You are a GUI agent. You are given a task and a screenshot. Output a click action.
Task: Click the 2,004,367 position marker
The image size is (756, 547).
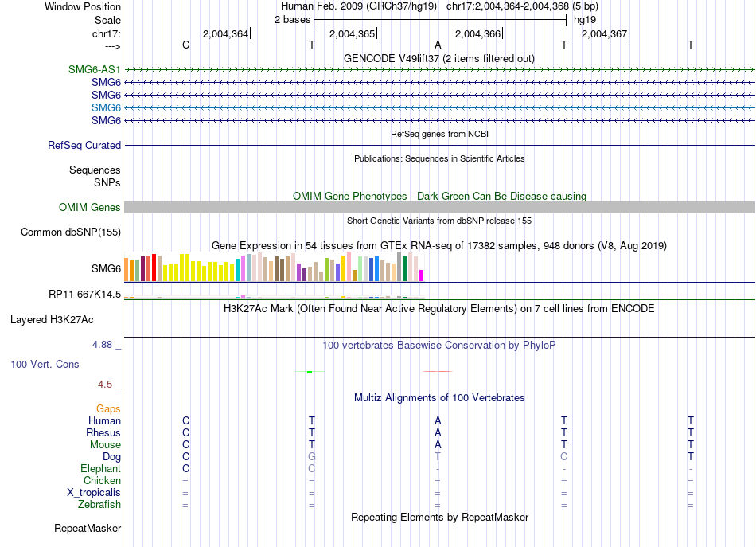tap(604, 33)
